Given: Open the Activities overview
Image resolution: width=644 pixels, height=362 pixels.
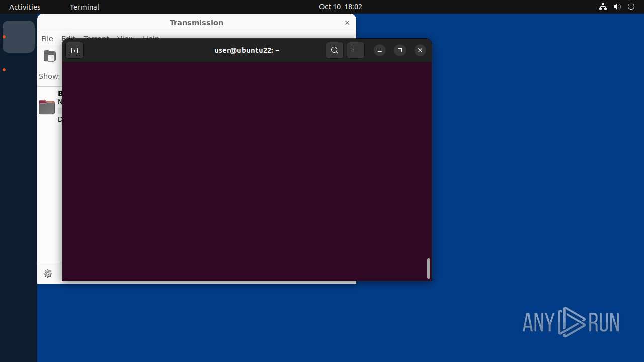Looking at the screenshot, I should coord(25,7).
